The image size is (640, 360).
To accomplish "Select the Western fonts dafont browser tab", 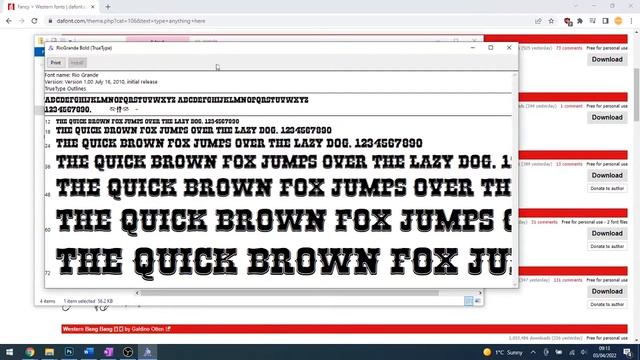I will (x=51, y=7).
